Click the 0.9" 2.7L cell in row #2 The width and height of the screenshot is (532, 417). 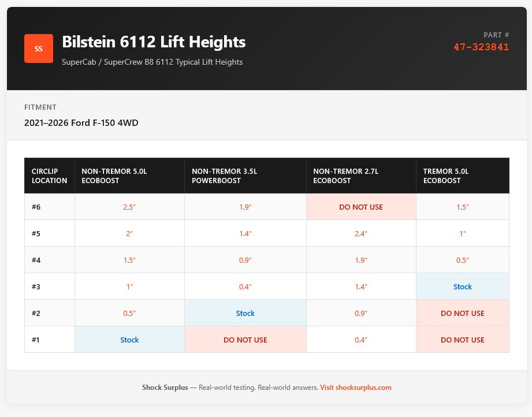click(361, 313)
